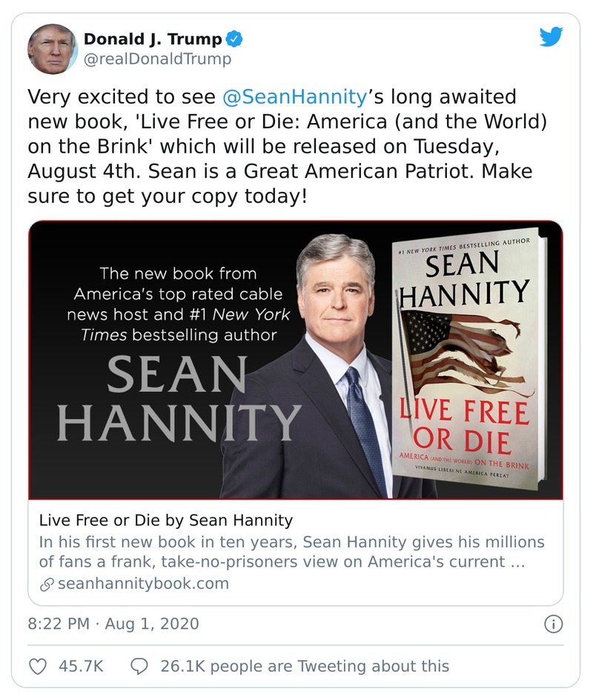The height and width of the screenshot is (700, 593).
Task: Click the blue verified badge
Action: [235, 39]
